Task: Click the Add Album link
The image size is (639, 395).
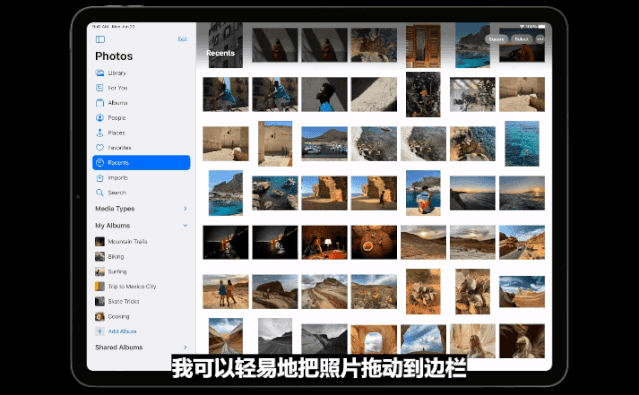Action: tap(122, 331)
